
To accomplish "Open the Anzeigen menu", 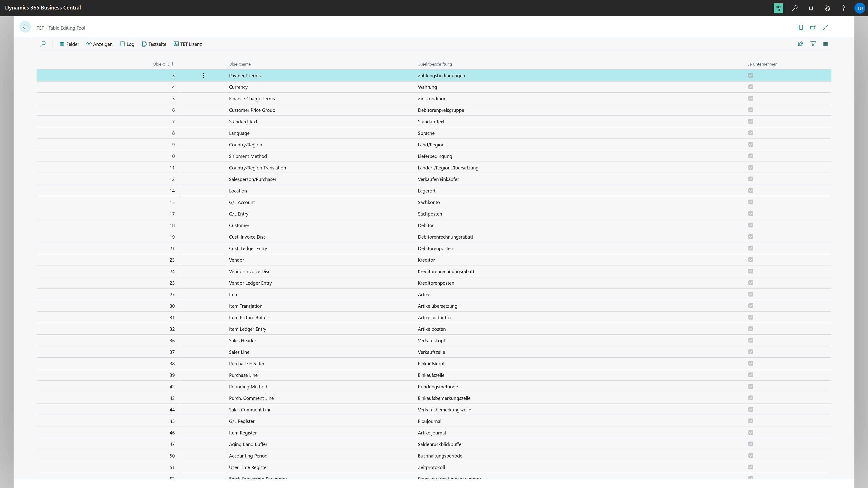I will [x=99, y=44].
